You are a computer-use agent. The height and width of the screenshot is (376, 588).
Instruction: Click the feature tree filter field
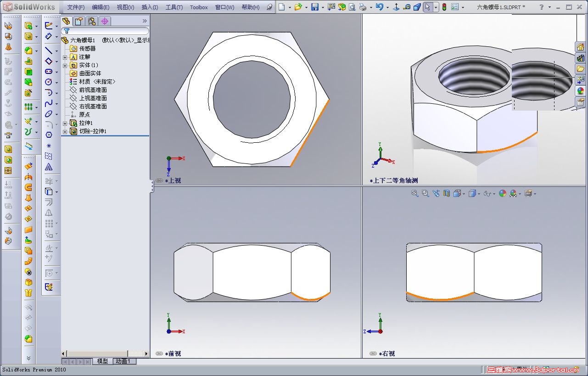(x=106, y=31)
